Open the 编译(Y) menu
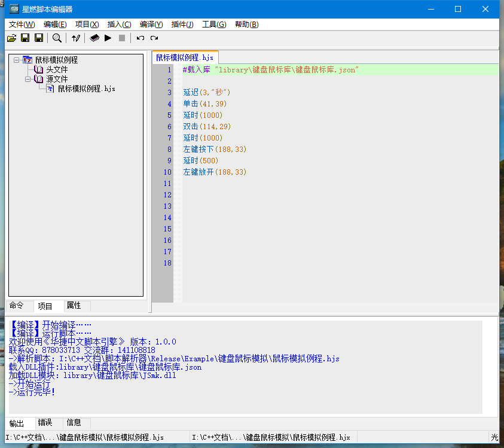 [151, 25]
